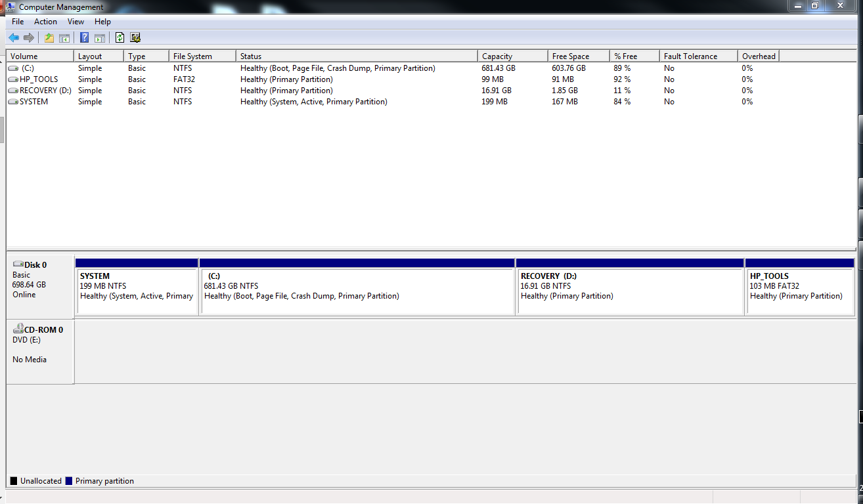863x504 pixels.
Task: Click the 167 MB free space cell
Action: click(565, 102)
